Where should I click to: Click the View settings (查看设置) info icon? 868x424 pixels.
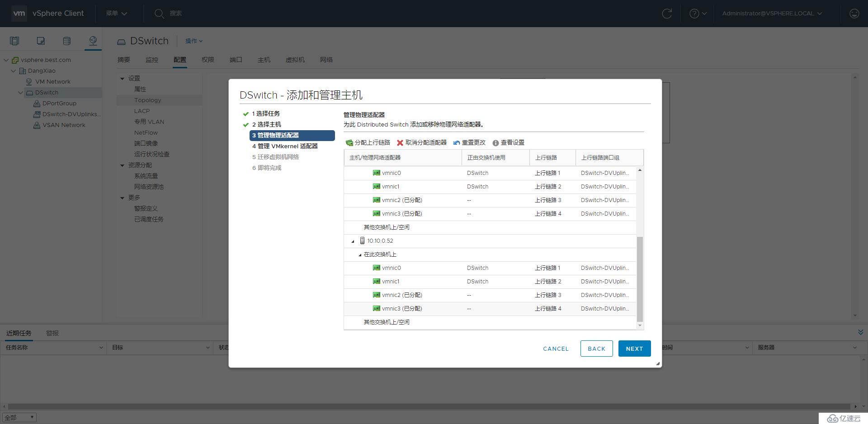[x=495, y=143]
